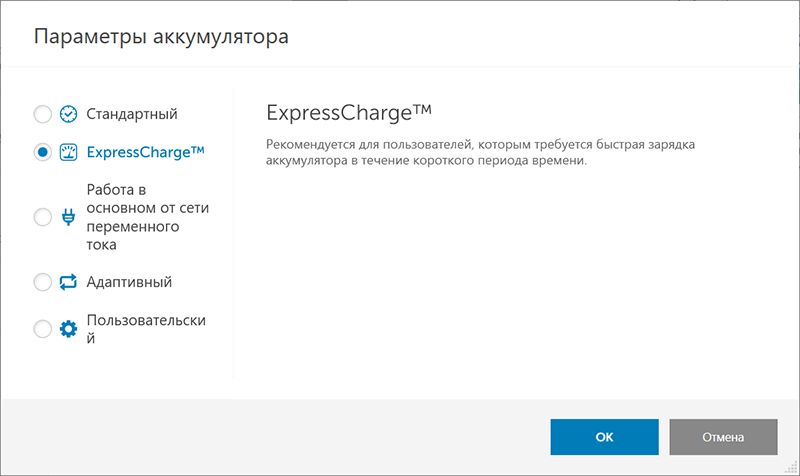Click the Custom mode gear icon

coord(68,329)
